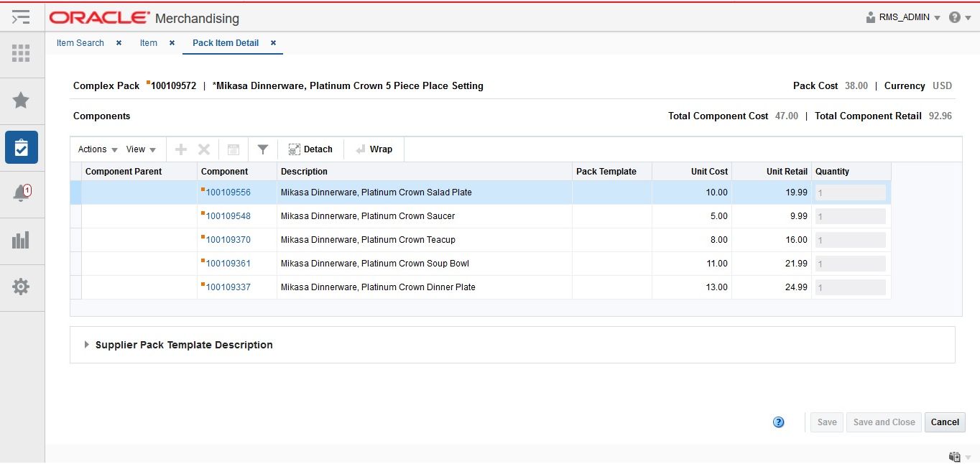This screenshot has height=464, width=980.
Task: Open the Actions dropdown menu
Action: click(98, 149)
